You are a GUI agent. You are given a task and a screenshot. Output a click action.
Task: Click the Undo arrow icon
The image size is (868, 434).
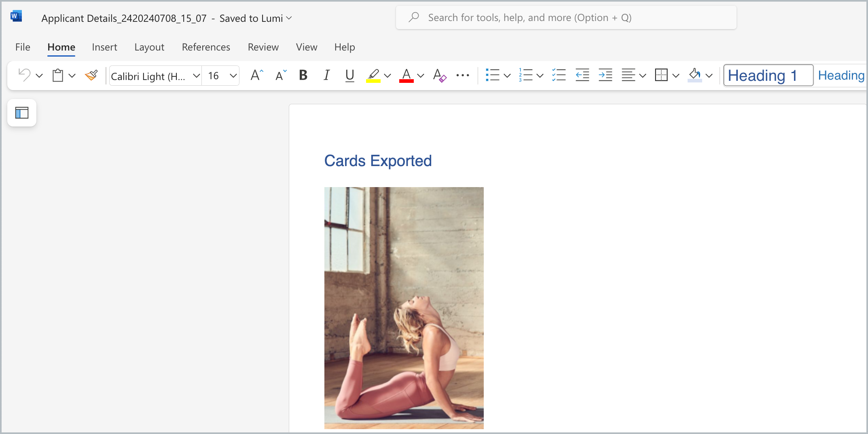point(24,76)
